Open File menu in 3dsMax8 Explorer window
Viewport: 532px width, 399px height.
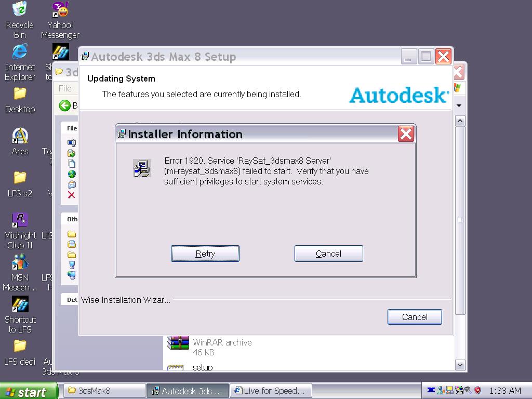(65, 88)
